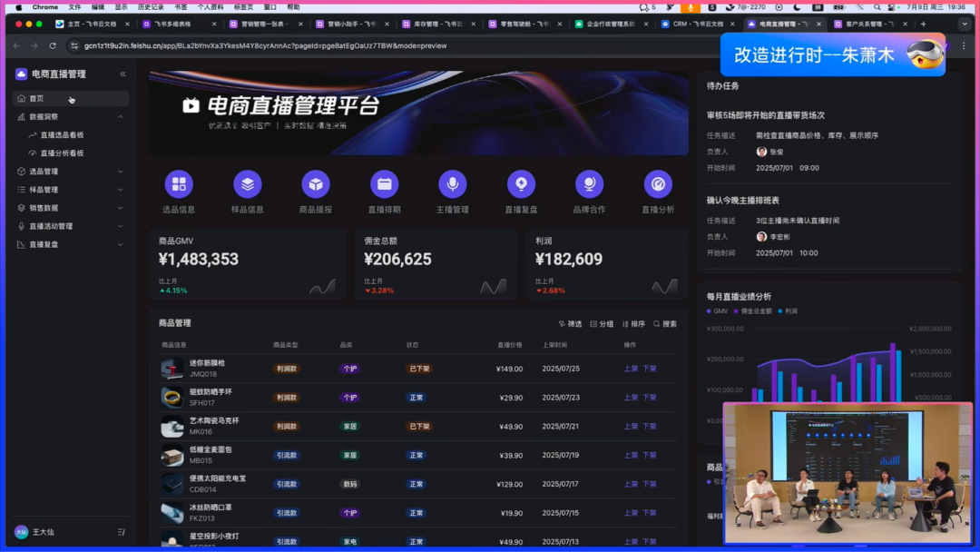Viewport: 980px width, 552px height.
Task: Click the sidebar menu icon beside 王大仙
Action: coord(122,532)
